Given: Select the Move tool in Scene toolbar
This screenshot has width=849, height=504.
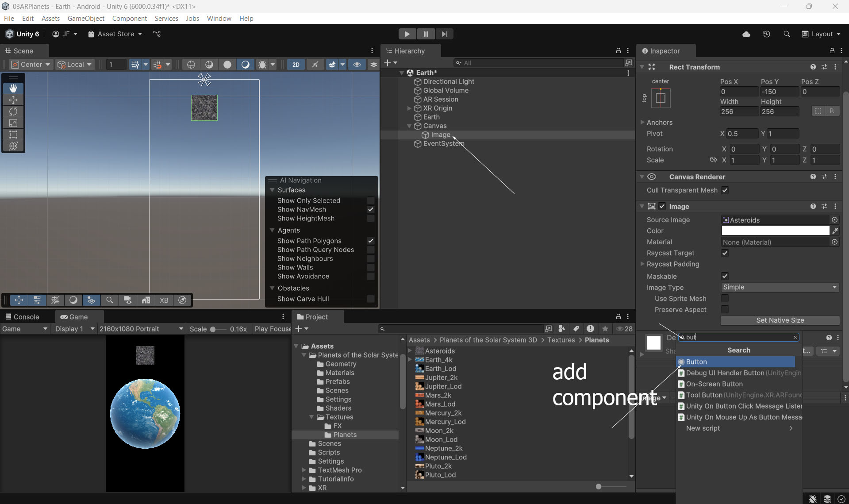Looking at the screenshot, I should pos(13,100).
